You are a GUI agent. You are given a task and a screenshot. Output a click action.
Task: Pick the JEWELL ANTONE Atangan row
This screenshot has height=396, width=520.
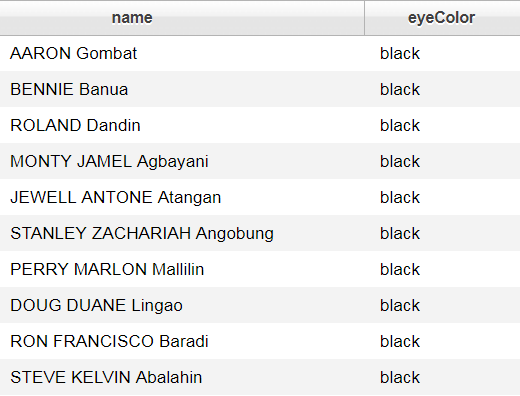260,197
